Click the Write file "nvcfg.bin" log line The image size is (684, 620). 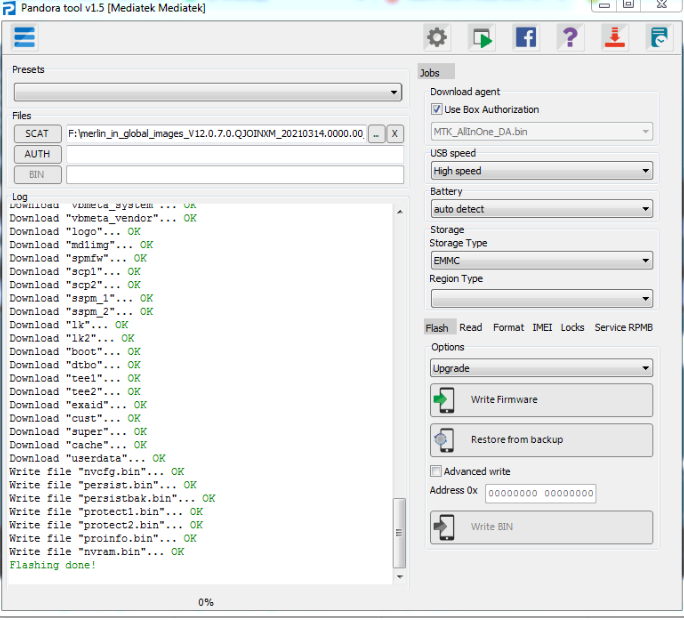97,472
